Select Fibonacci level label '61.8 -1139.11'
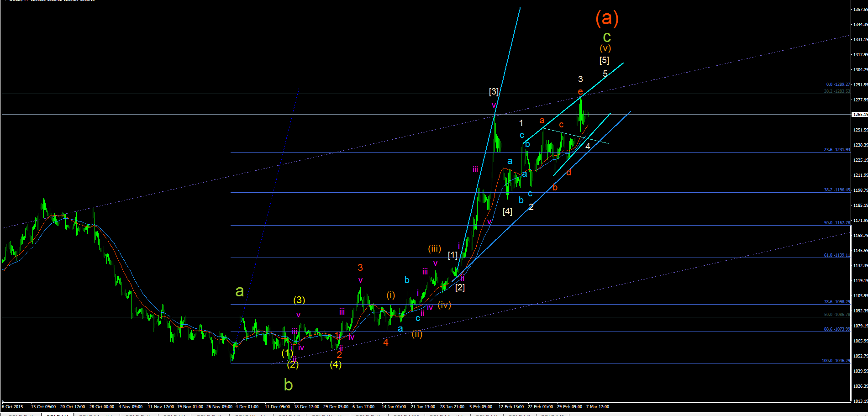The image size is (868, 416). click(x=837, y=255)
